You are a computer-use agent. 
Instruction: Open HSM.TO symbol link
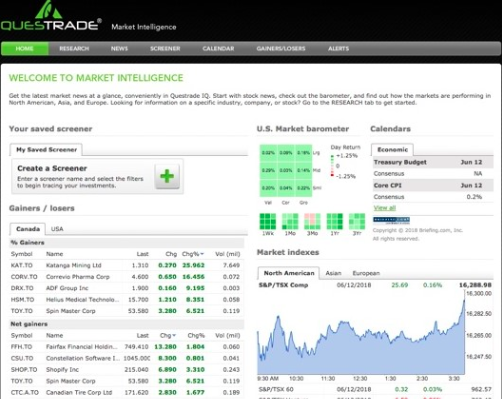pos(22,299)
